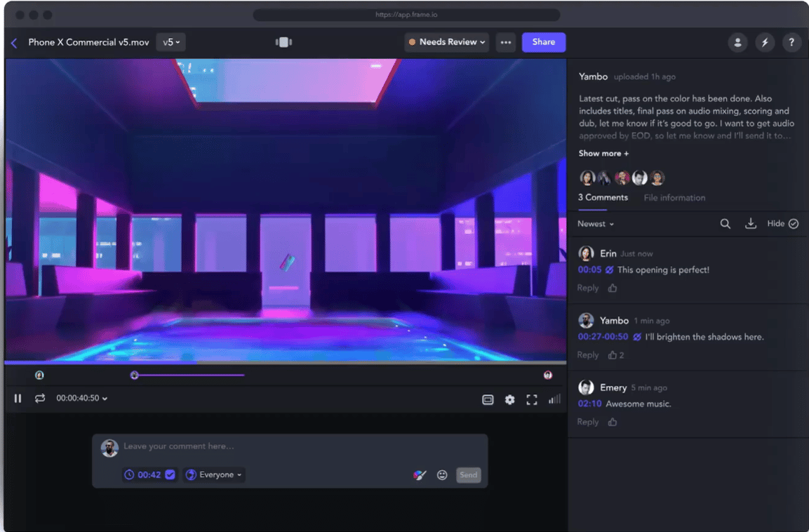Open the question mark help icon
This screenshot has width=809, height=532.
(x=791, y=42)
